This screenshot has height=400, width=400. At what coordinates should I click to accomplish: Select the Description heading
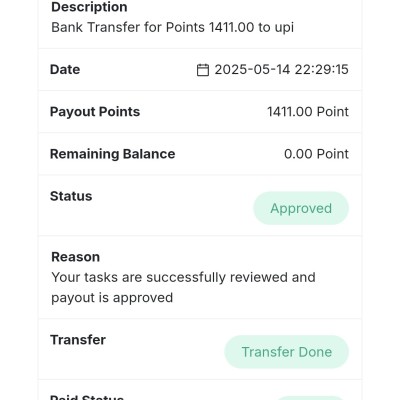point(89,7)
